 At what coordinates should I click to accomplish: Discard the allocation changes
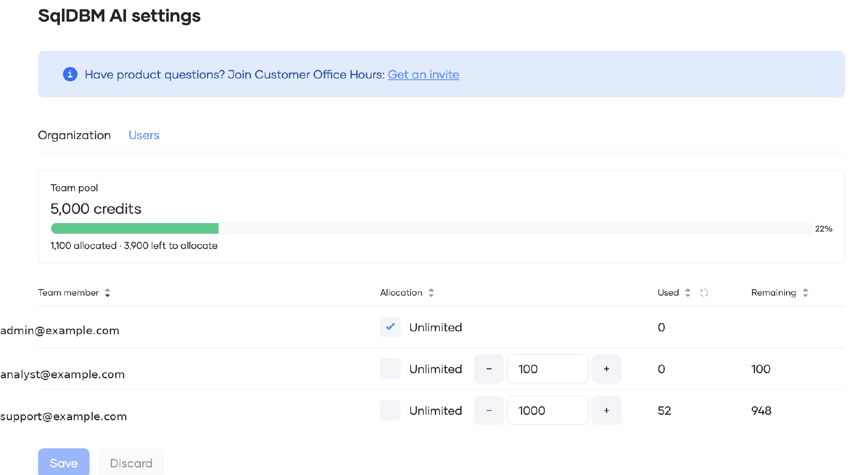click(x=131, y=462)
